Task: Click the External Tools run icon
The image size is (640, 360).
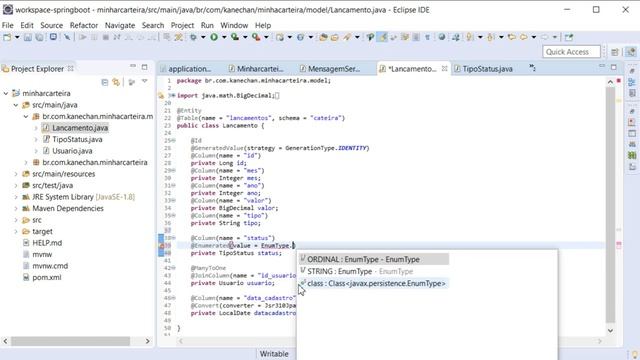Action: pos(256,37)
